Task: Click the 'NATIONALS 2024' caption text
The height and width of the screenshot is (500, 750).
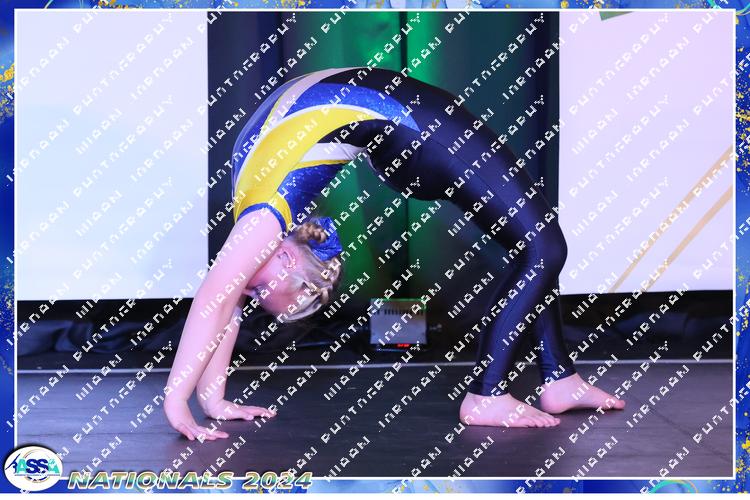Action: pyautogui.click(x=190, y=480)
